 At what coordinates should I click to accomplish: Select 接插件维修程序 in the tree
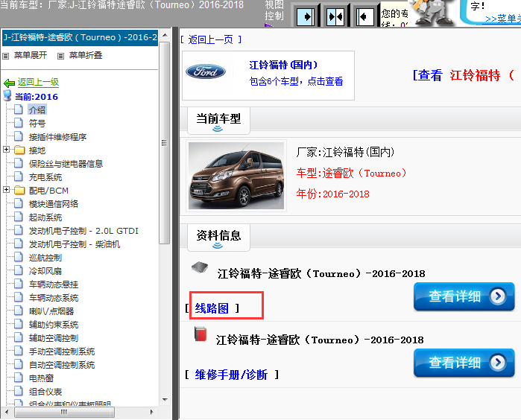point(57,137)
